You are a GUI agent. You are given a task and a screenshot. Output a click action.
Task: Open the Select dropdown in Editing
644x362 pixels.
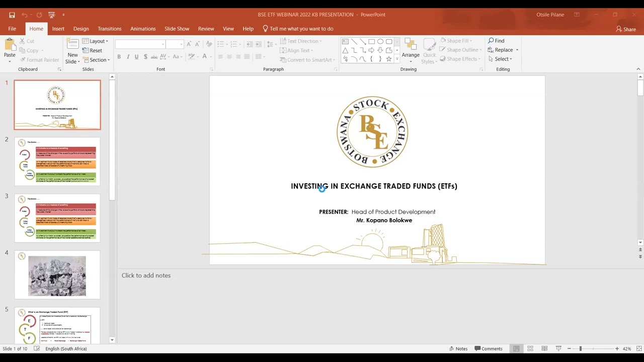[x=500, y=59]
